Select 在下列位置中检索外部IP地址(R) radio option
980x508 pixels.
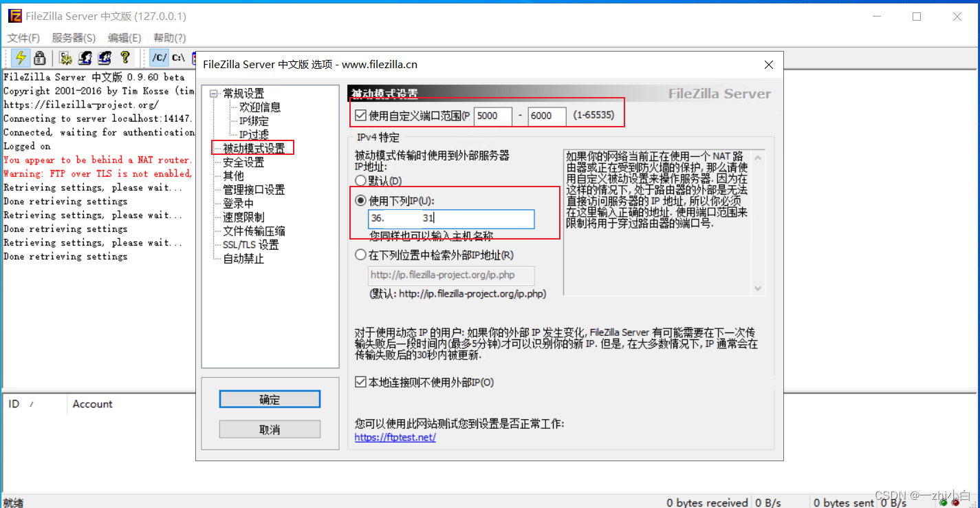click(360, 255)
